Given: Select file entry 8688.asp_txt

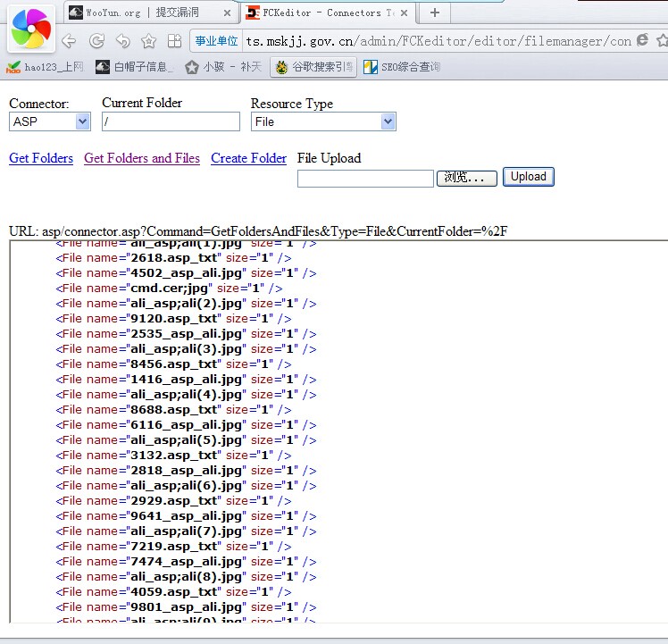Looking at the screenshot, I should tap(173, 410).
